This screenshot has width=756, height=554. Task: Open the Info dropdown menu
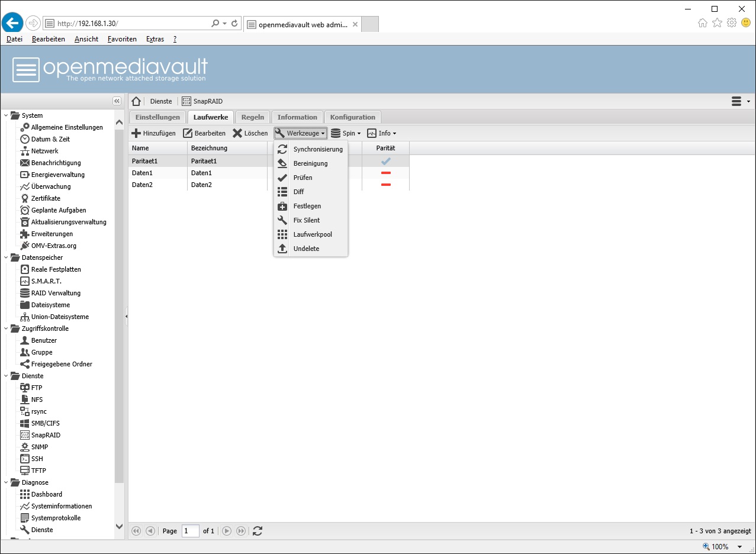click(382, 133)
